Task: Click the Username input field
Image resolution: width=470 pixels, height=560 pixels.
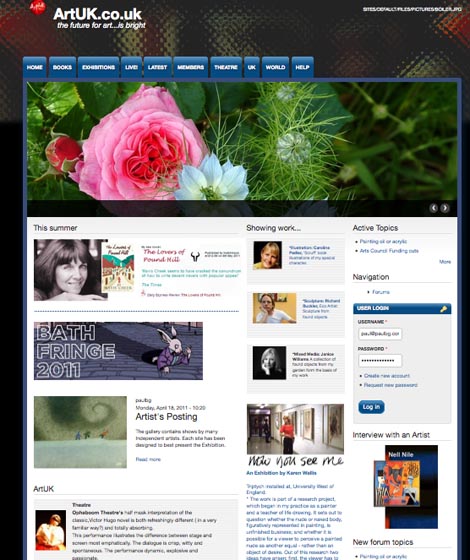Action: (380, 334)
